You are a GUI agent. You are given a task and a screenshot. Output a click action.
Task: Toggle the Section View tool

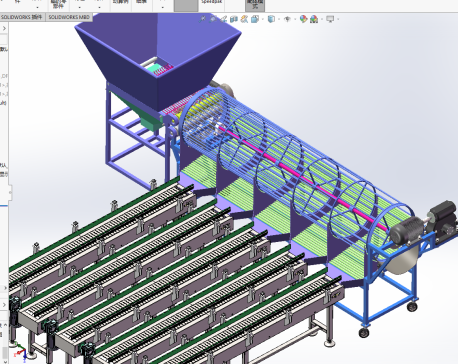click(234, 19)
